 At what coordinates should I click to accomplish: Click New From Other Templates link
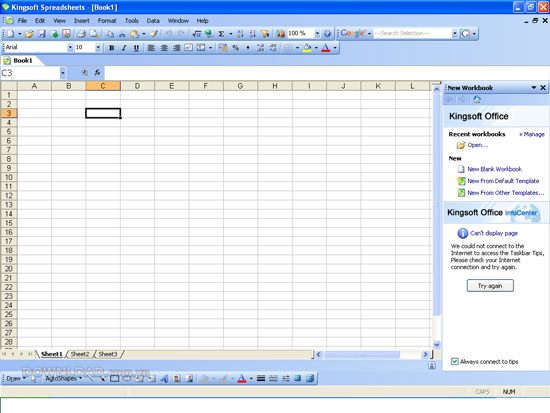(x=505, y=193)
